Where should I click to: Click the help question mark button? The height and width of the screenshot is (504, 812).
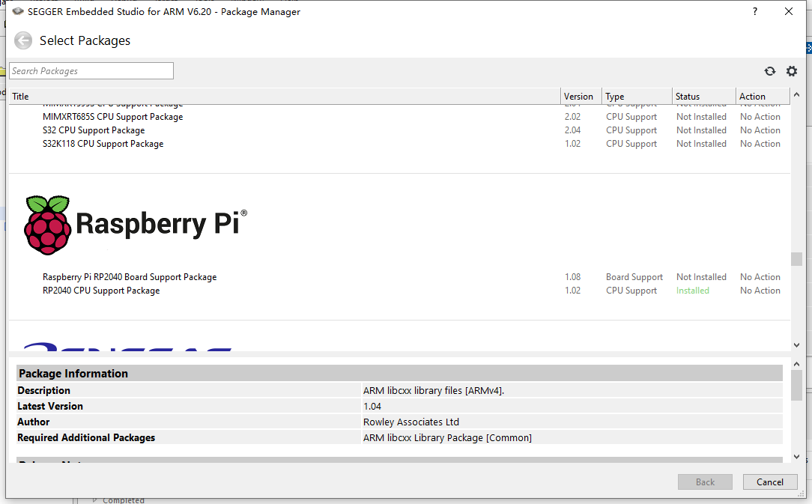[x=755, y=11]
